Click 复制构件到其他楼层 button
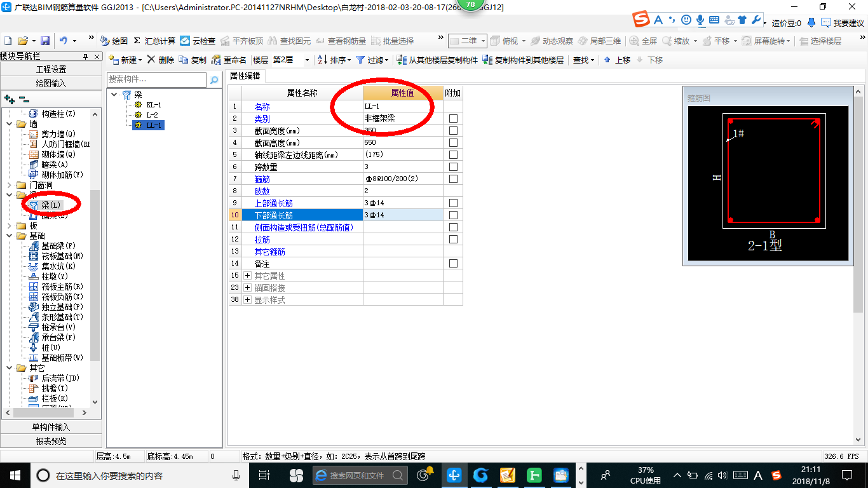The width and height of the screenshot is (868, 488). tap(524, 60)
